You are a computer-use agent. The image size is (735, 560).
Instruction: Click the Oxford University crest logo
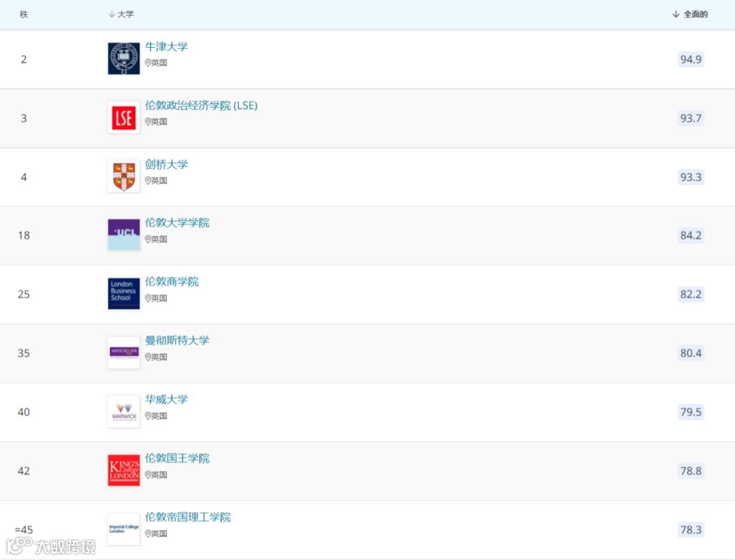(124, 59)
